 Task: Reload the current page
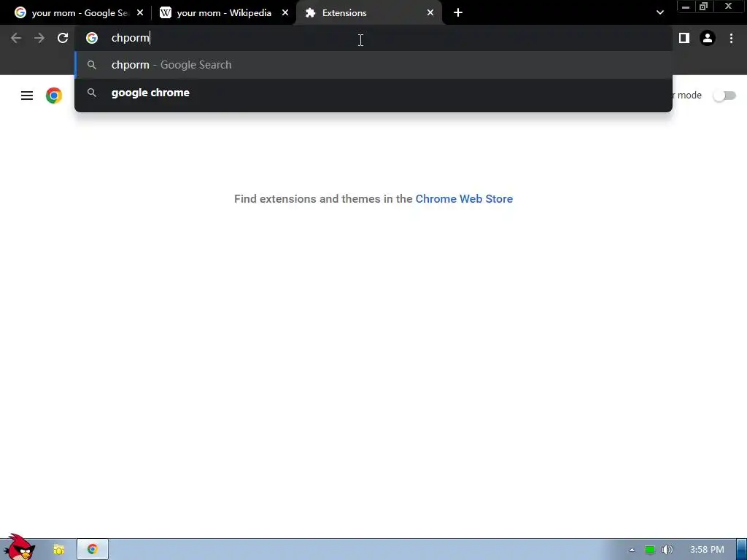[63, 38]
